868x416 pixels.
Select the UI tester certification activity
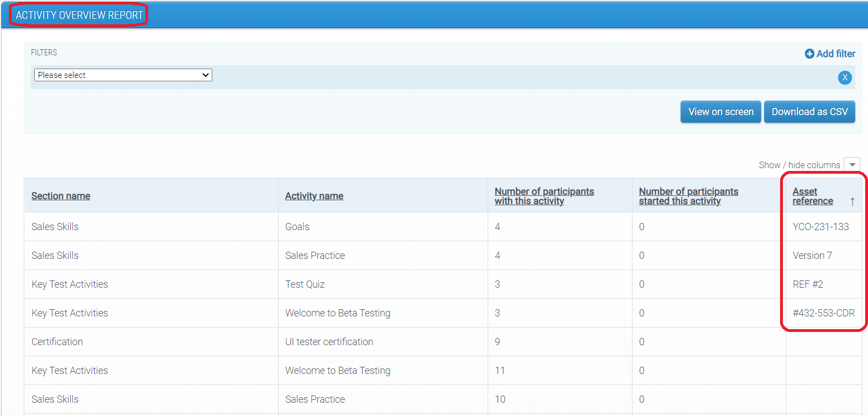329,342
